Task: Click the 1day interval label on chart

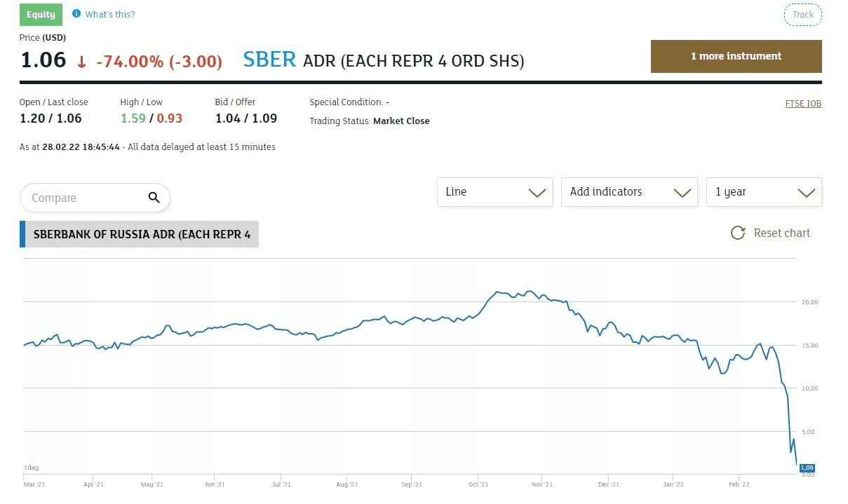Action: point(31,468)
